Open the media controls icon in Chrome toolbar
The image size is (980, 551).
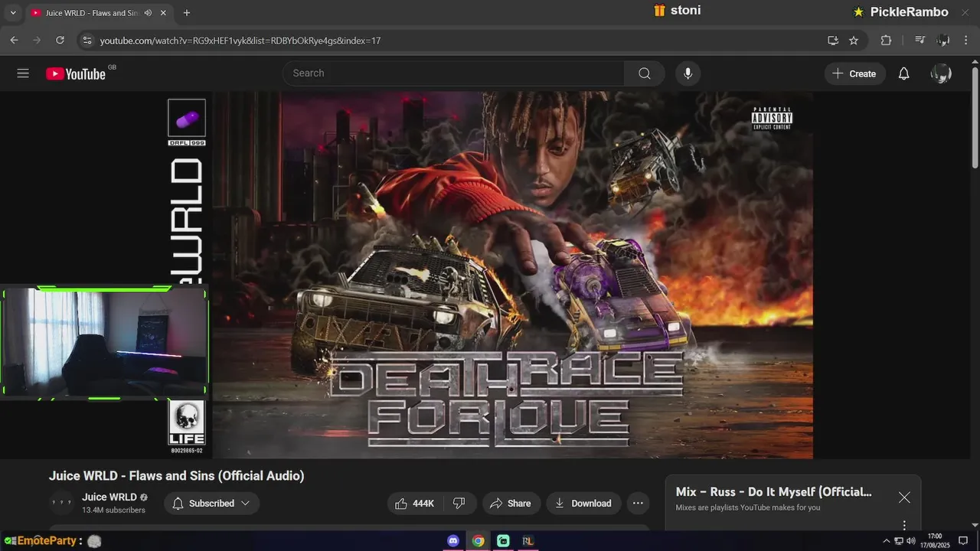[920, 41]
